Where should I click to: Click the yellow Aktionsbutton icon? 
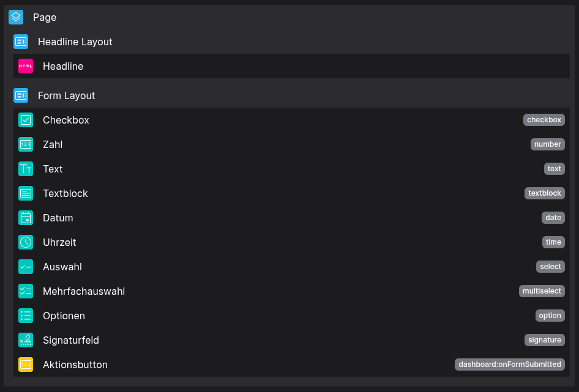pyautogui.click(x=26, y=364)
